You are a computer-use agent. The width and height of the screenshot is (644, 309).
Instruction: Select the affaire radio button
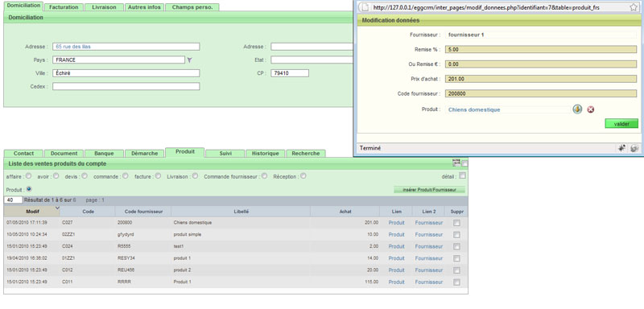[28, 176]
